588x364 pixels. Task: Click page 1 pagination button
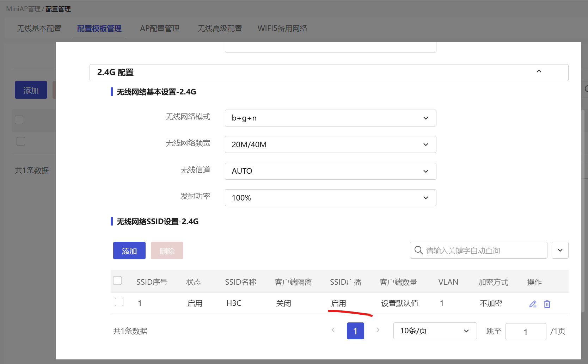tap(355, 331)
